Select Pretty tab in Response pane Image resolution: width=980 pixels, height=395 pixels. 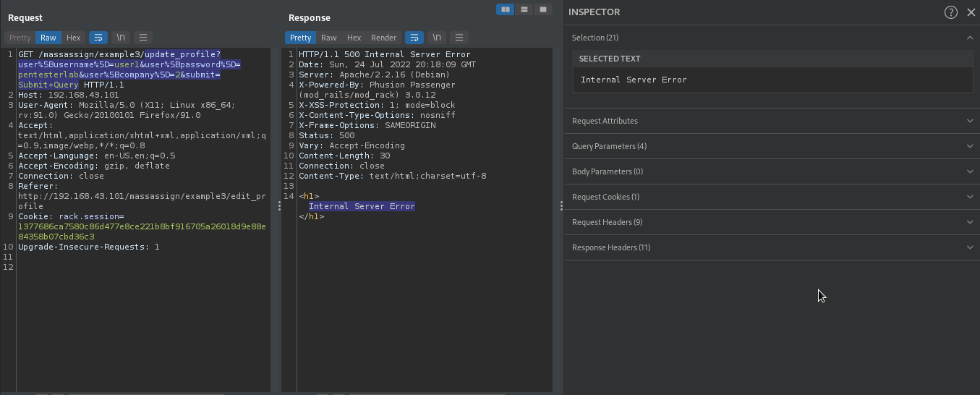click(x=300, y=38)
